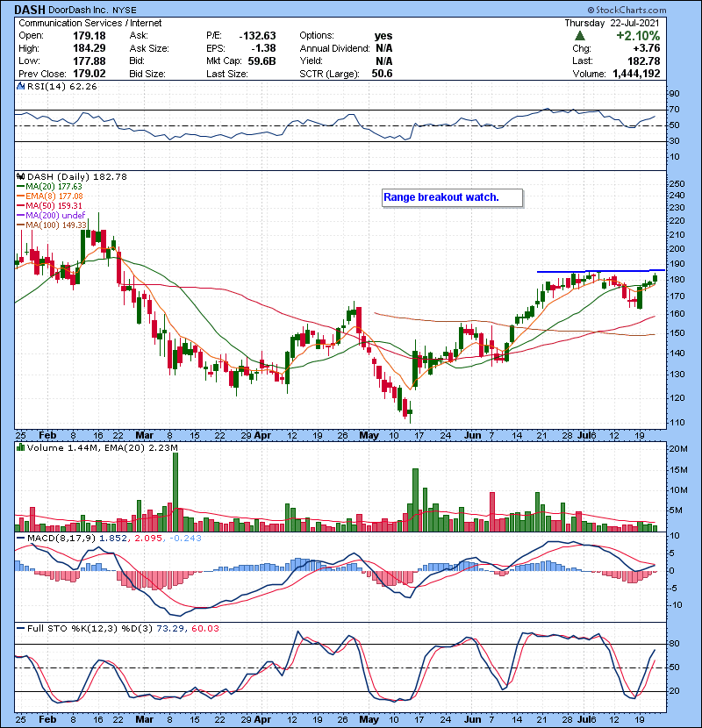Click the StockCharts.com copyright label

[x=627, y=10]
